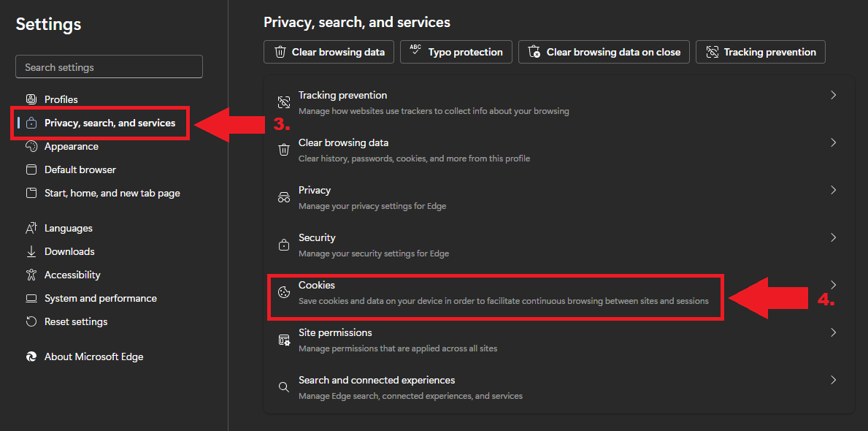Click the Privacy glasses icon
Screen dimensions: 868x431
pos(284,198)
